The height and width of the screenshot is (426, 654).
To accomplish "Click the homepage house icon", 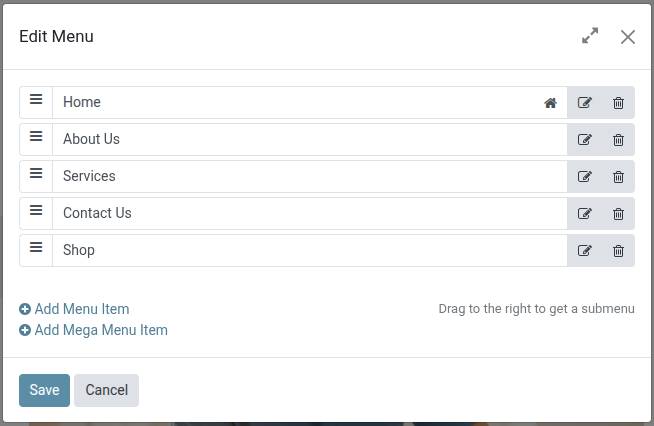I will (x=550, y=103).
